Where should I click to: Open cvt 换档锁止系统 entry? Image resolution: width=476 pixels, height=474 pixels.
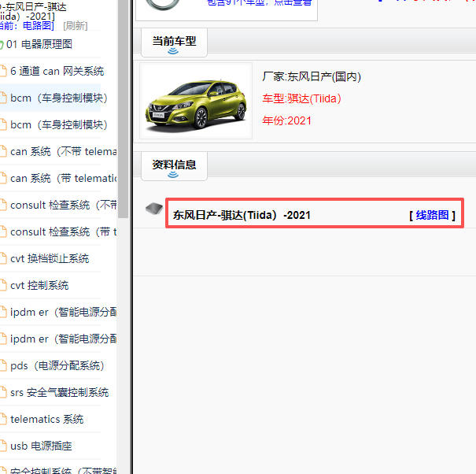click(50, 258)
